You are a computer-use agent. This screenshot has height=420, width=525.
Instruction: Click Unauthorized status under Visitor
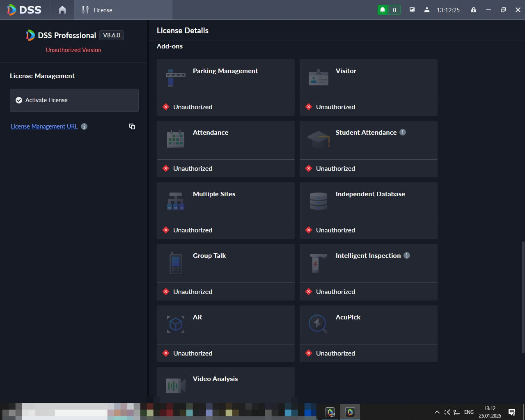(x=335, y=107)
